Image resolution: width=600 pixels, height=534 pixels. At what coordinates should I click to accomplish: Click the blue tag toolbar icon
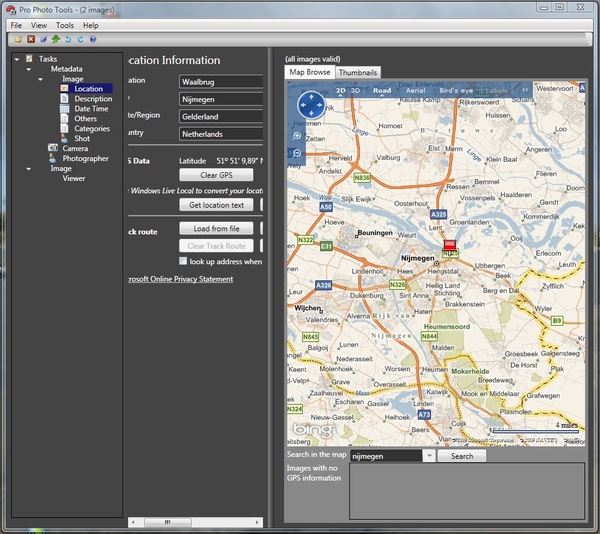click(x=44, y=39)
